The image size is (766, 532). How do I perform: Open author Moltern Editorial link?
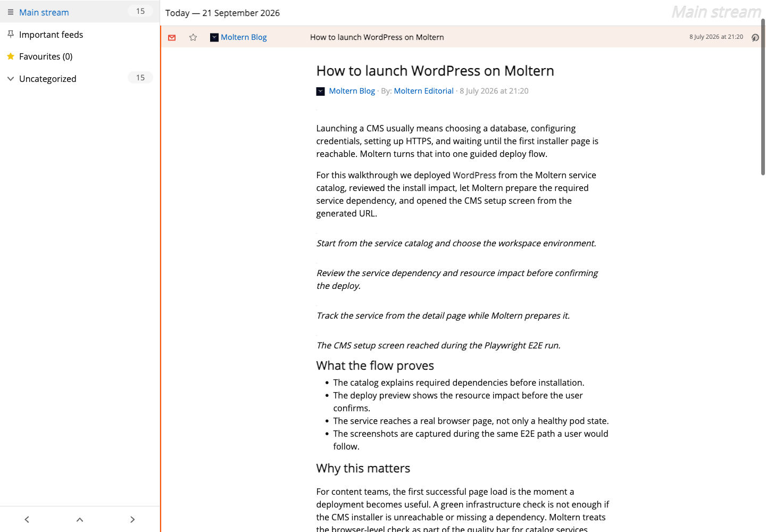coord(423,91)
